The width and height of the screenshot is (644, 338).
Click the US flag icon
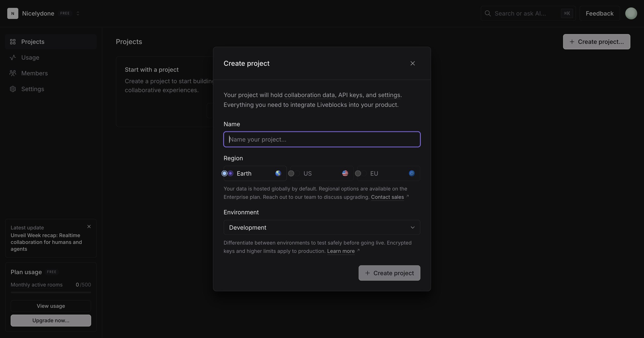click(345, 173)
